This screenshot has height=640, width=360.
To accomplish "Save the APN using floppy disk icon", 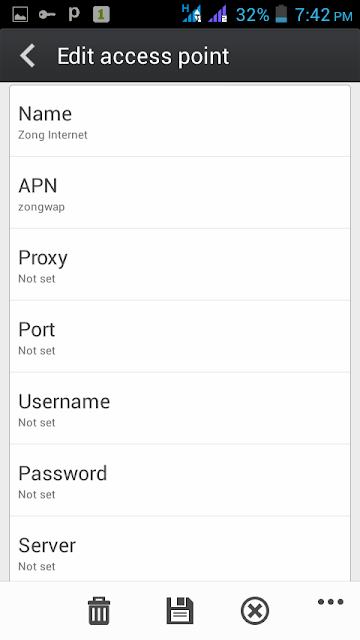I will pyautogui.click(x=180, y=611).
